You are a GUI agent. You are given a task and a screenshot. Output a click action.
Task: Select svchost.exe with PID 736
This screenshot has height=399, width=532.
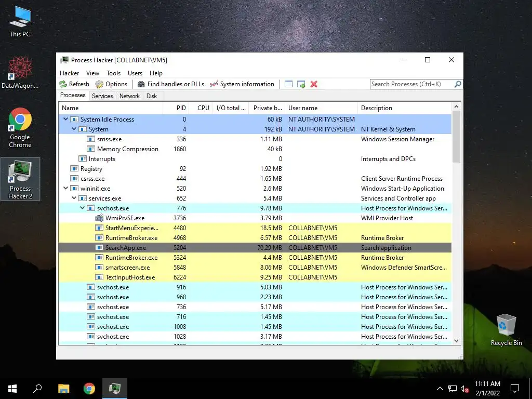tap(255, 307)
